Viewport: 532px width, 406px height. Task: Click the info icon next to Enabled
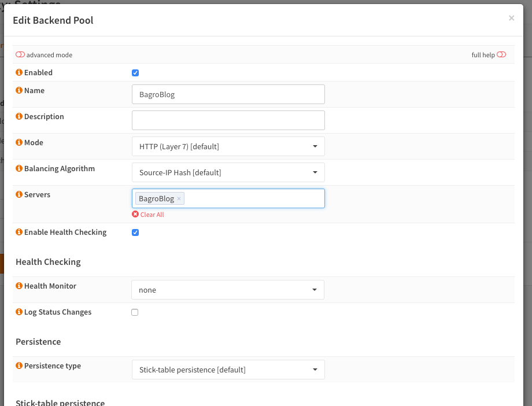click(x=19, y=73)
